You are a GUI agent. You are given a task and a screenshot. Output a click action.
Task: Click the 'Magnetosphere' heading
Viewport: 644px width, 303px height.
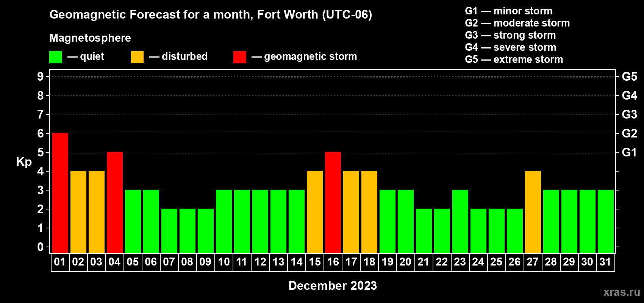[90, 38]
